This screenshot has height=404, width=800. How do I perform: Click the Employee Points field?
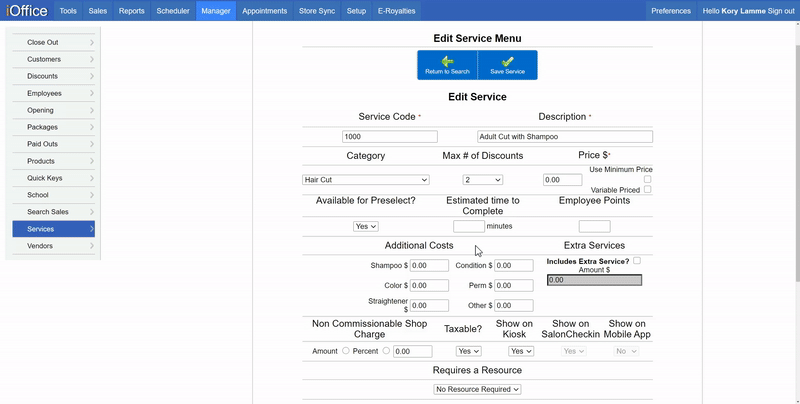coord(594,226)
